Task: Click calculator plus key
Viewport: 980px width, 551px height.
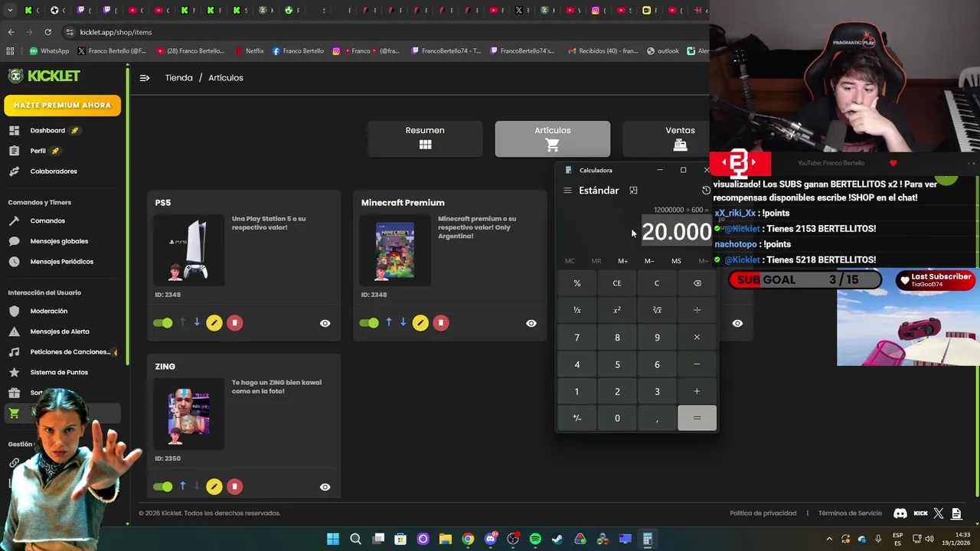Action: pos(697,391)
